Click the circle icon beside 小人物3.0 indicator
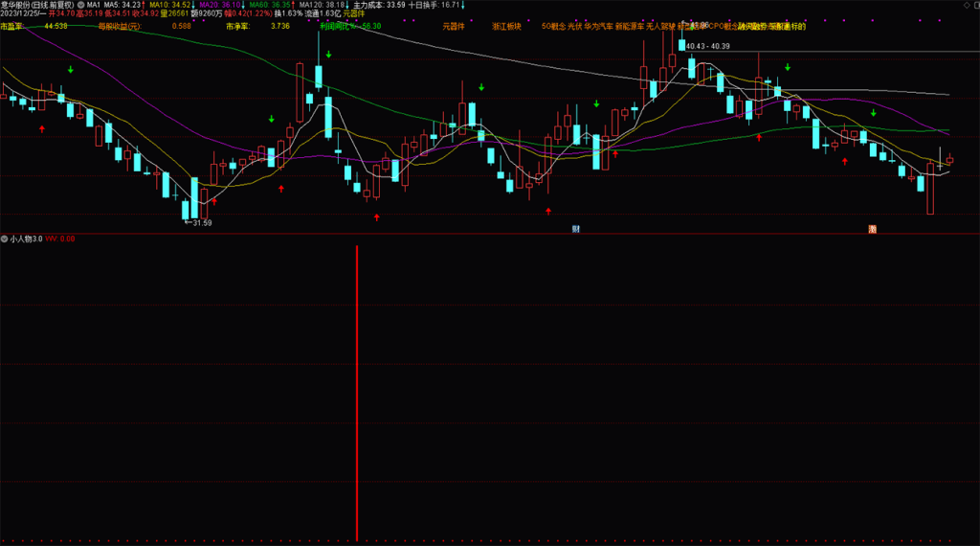The image size is (980, 546). click(4, 239)
